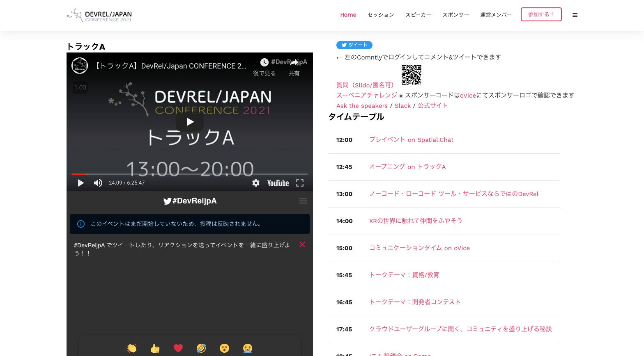Click the share arrow icon on video
Viewport: 644px width, 356px height.
click(x=294, y=62)
